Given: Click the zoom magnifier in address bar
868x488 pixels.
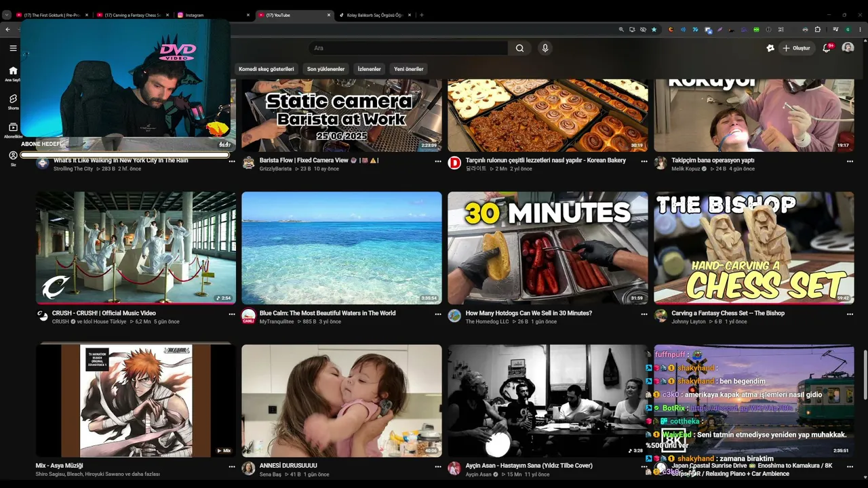Looking at the screenshot, I should 621,29.
